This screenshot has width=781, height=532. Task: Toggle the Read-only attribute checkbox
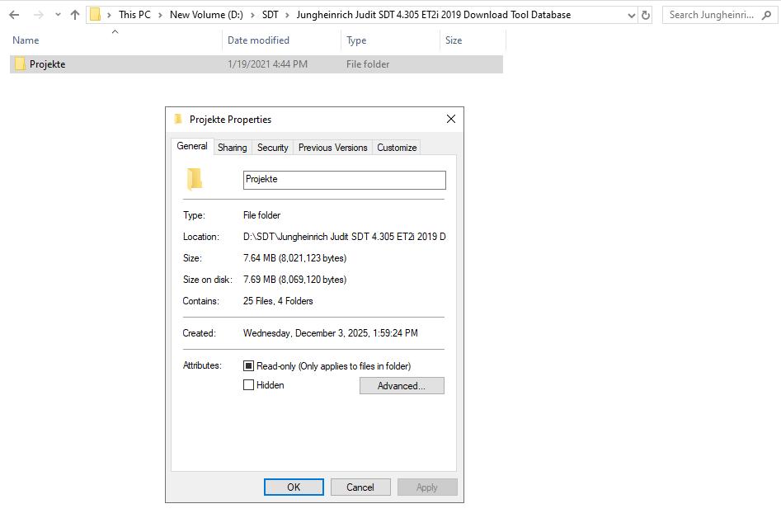pos(248,366)
